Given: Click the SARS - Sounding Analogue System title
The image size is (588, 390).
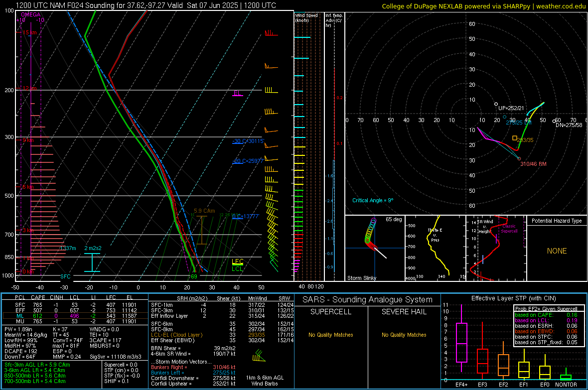Looking at the screenshot, I should [x=368, y=300].
